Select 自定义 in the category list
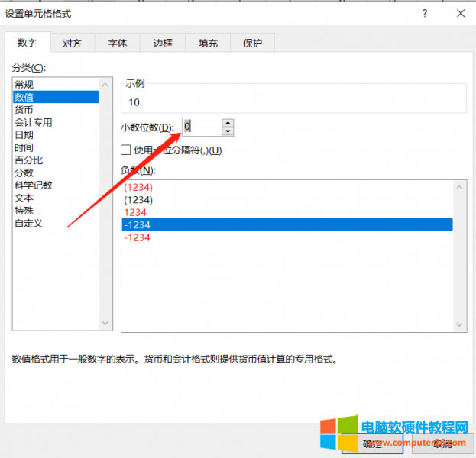 click(29, 223)
